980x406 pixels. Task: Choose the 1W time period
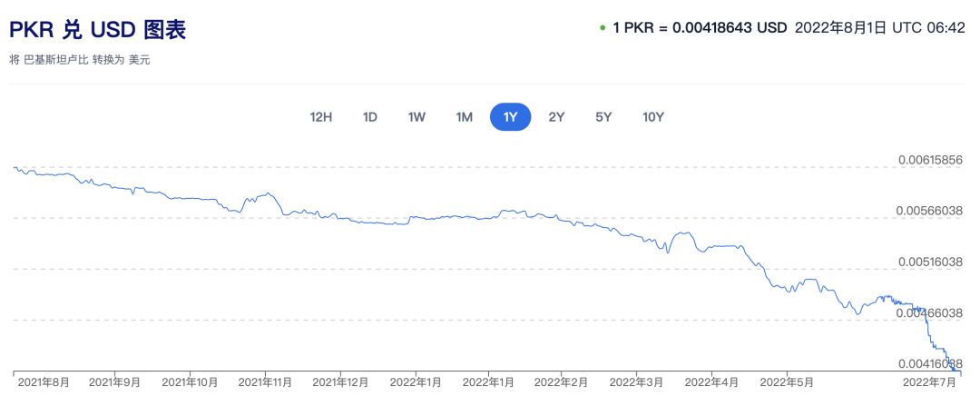(416, 116)
